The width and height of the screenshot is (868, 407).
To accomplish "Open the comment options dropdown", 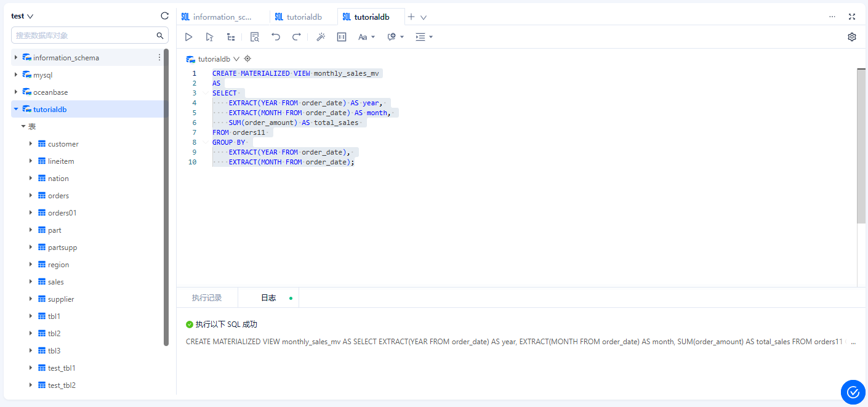I will [395, 37].
